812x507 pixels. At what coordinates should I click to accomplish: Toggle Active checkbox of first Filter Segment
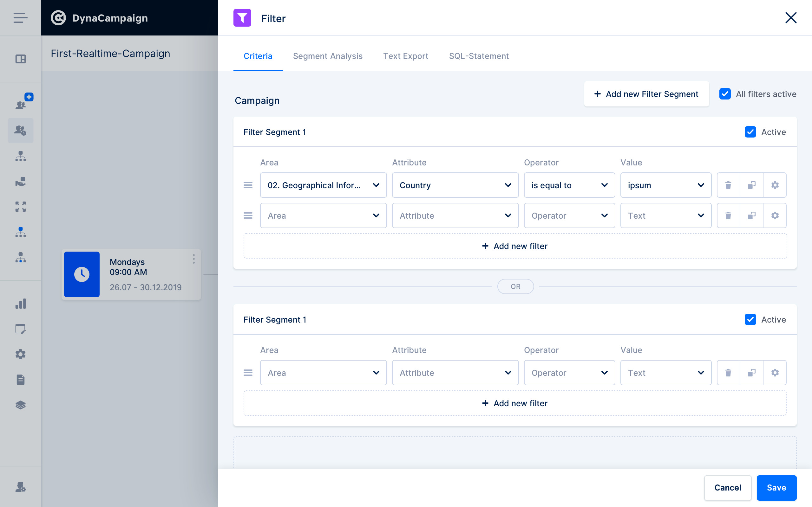point(750,132)
